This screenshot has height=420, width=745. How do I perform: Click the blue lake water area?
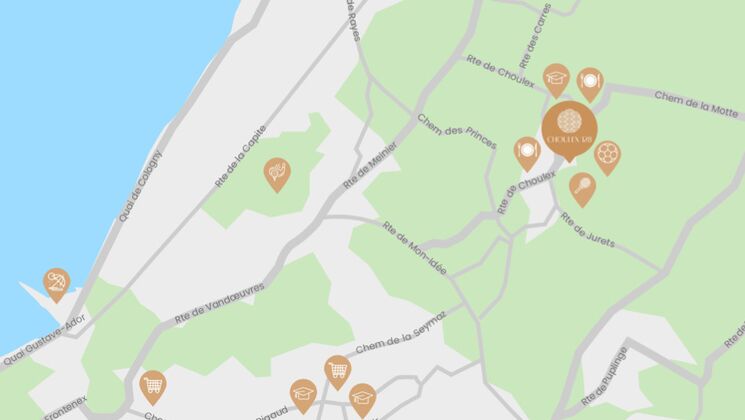tap(95, 119)
